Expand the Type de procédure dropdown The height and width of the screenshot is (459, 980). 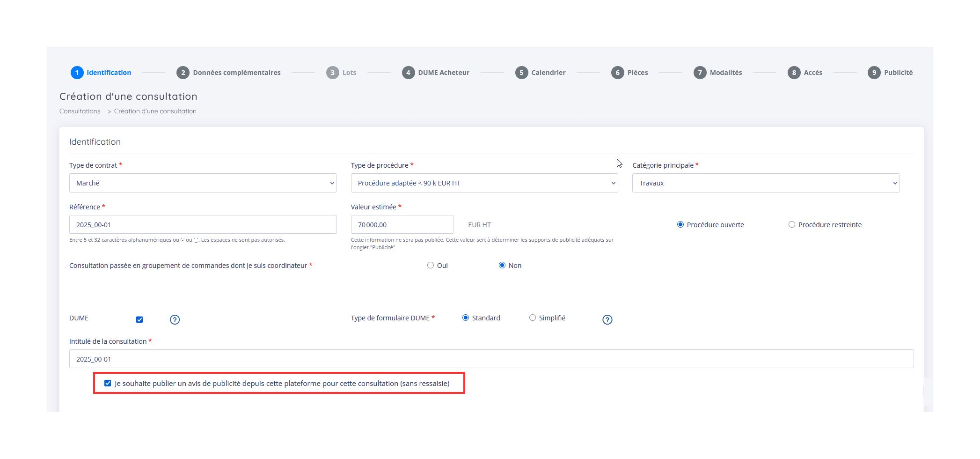point(484,183)
